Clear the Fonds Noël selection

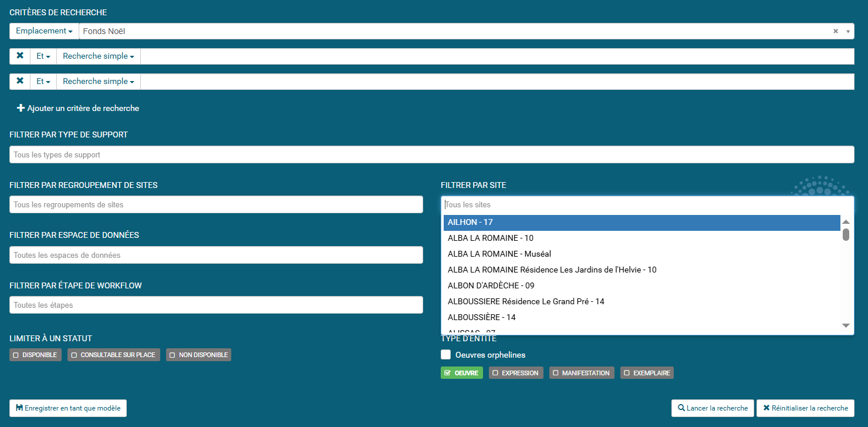(836, 31)
